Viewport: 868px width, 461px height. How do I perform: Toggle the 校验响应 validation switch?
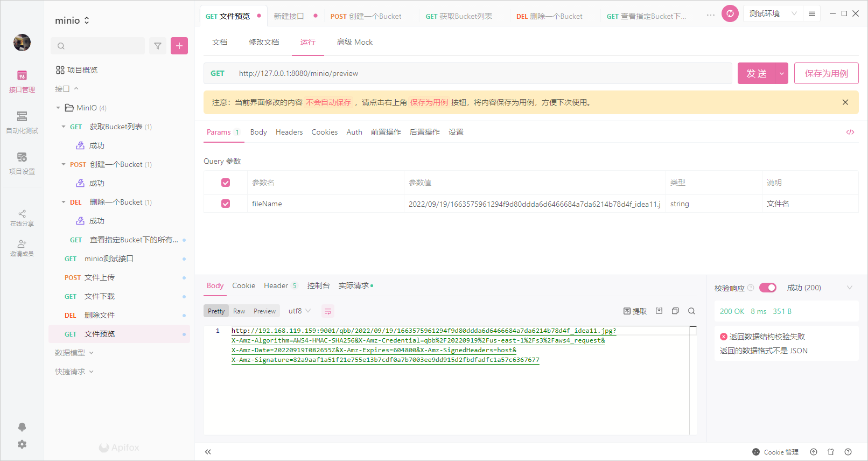pos(768,288)
